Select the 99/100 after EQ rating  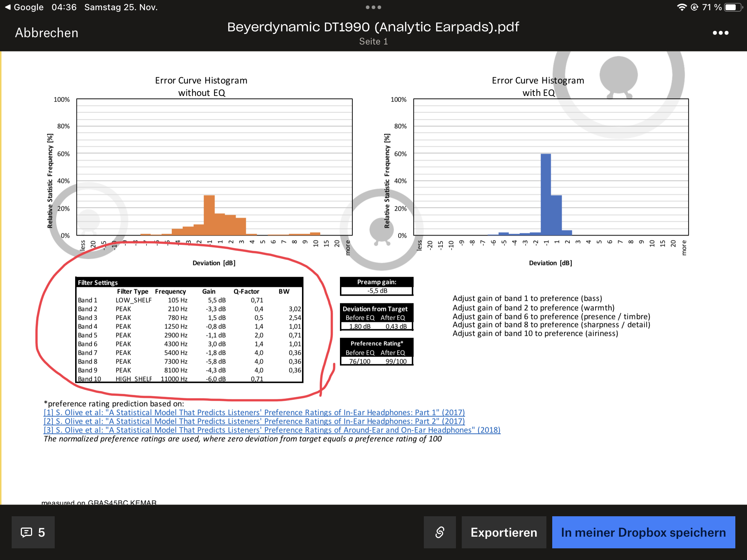click(396, 361)
